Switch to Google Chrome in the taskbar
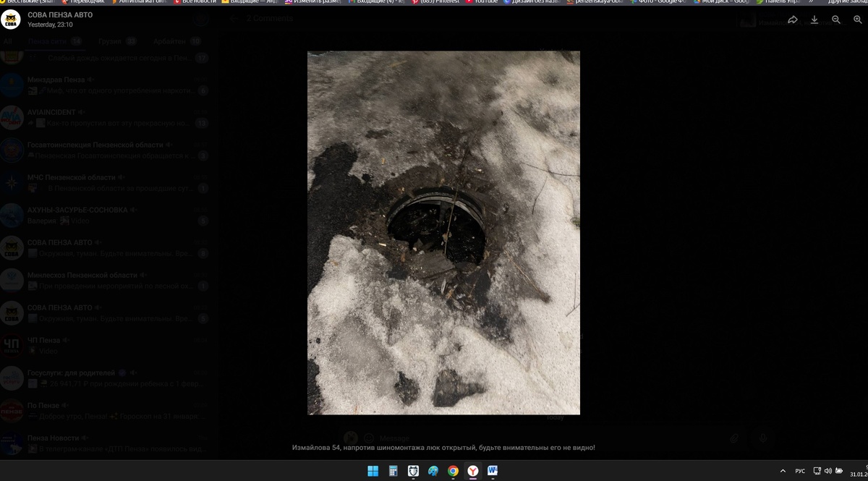The height and width of the screenshot is (481, 868). 453,471
